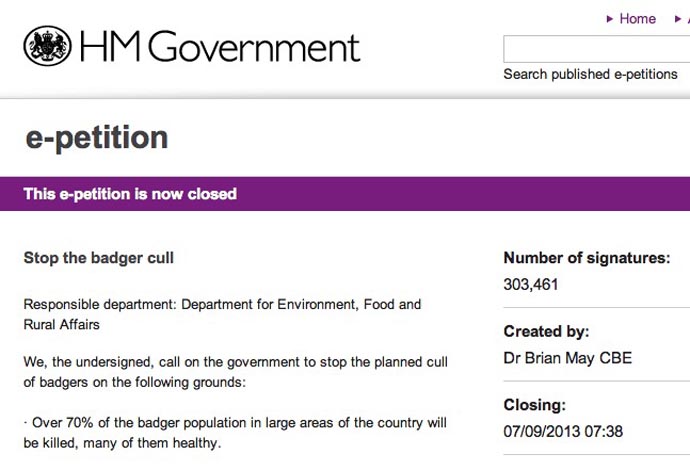The image size is (690, 470).
Task: Focus the e-petitions search input box
Action: (x=596, y=49)
